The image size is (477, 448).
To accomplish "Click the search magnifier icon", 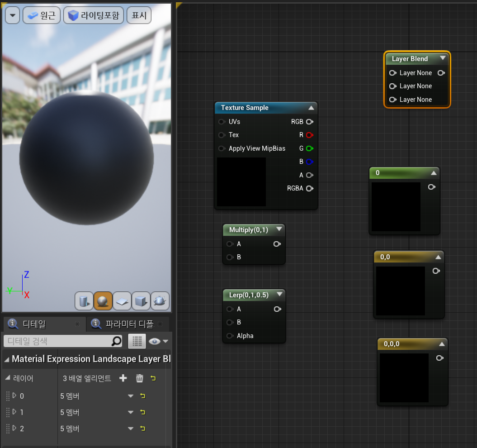I will point(117,341).
